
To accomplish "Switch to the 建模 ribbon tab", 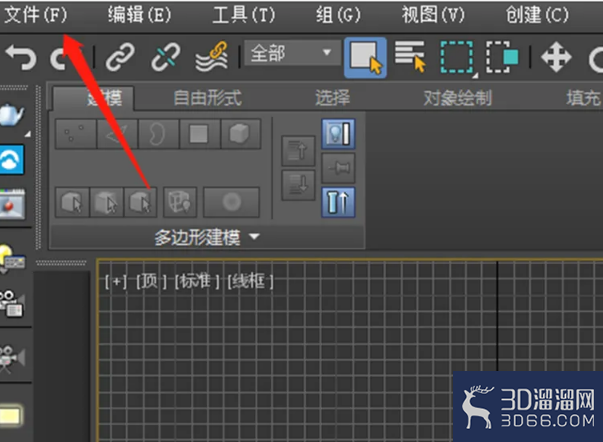I will pyautogui.click(x=94, y=98).
